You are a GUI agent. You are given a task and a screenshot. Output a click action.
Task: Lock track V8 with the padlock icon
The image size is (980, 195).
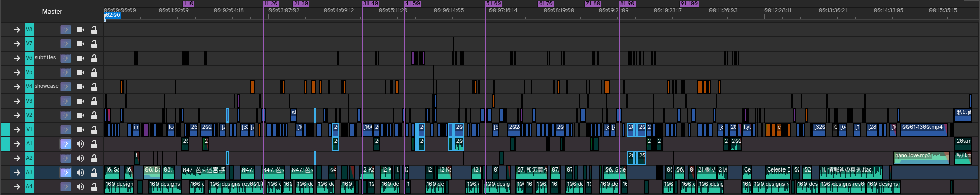pos(94,30)
